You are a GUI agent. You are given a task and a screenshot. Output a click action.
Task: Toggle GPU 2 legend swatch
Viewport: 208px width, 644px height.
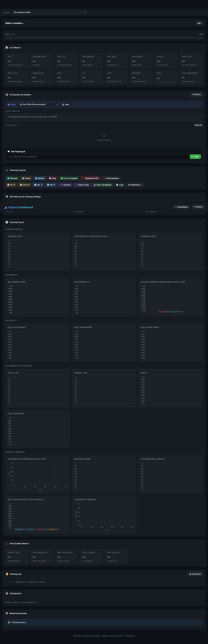41,529
